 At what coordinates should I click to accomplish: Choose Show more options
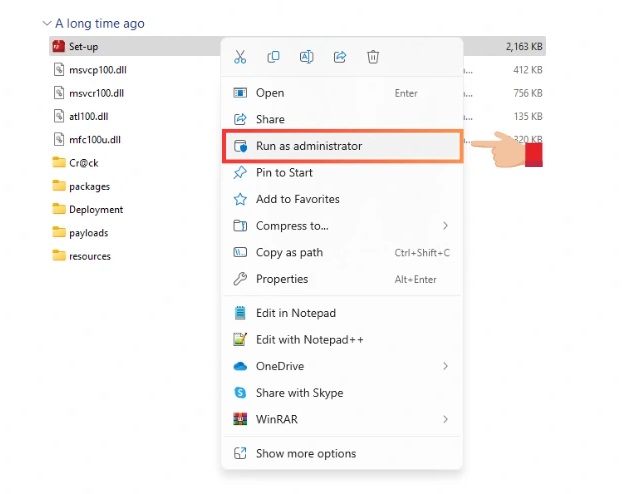(x=342, y=453)
